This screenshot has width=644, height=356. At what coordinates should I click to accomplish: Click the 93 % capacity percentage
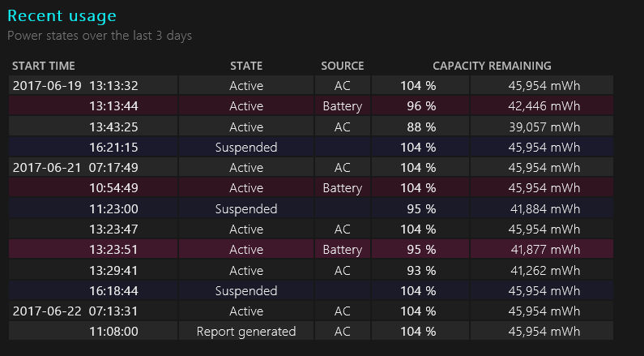click(418, 270)
